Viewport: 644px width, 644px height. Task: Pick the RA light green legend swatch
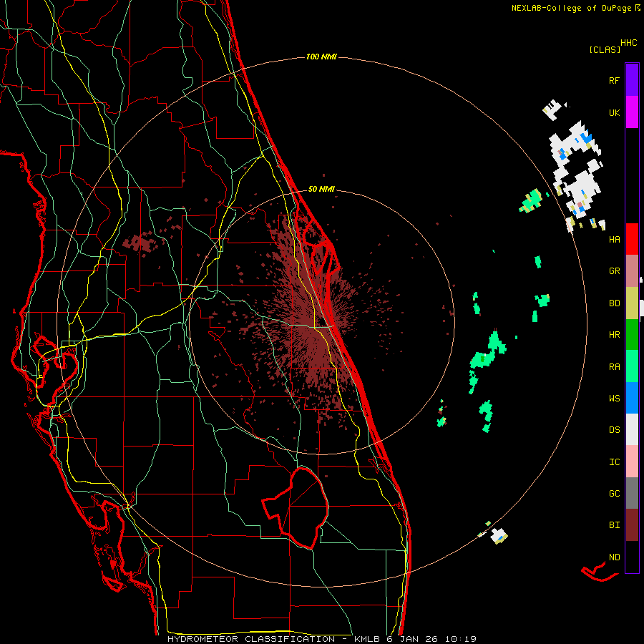(632, 366)
